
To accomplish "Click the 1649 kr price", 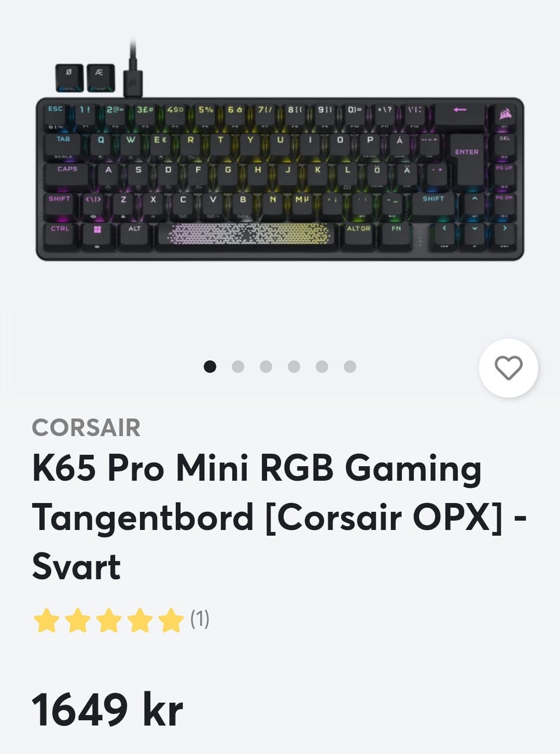I will pyautogui.click(x=107, y=710).
